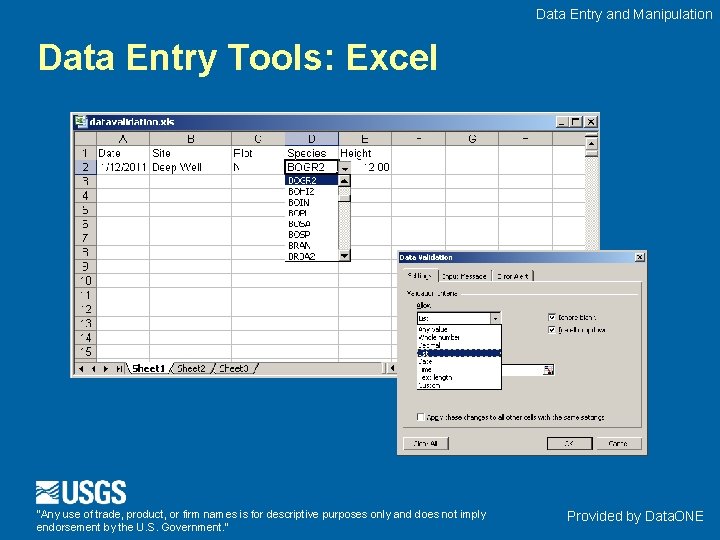Click the USGS logo

(x=81, y=492)
